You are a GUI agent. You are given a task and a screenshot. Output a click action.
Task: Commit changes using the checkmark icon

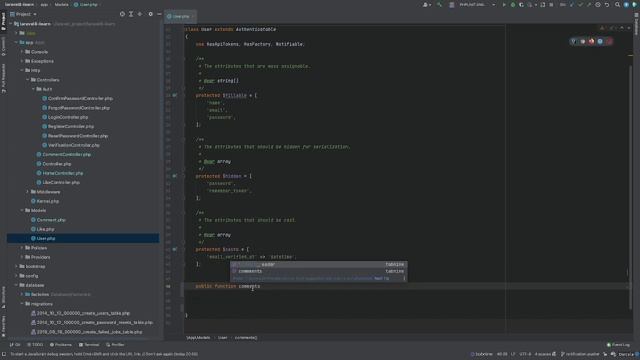click(580, 4)
